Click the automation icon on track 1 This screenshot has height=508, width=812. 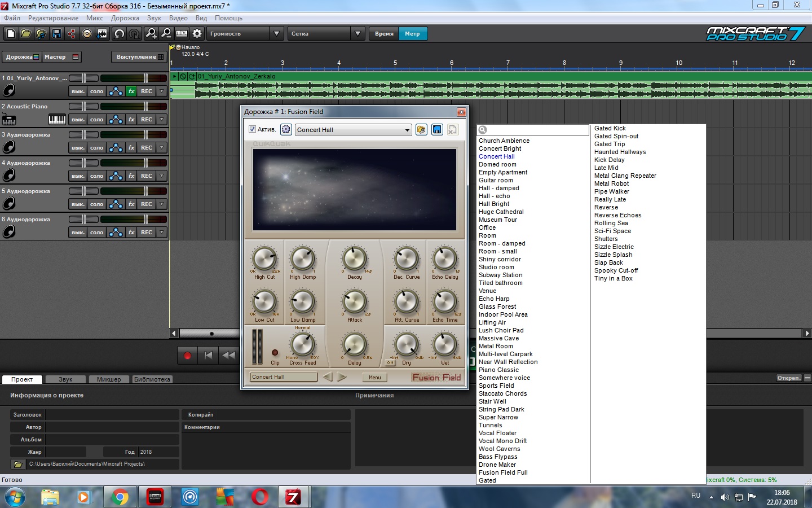116,91
